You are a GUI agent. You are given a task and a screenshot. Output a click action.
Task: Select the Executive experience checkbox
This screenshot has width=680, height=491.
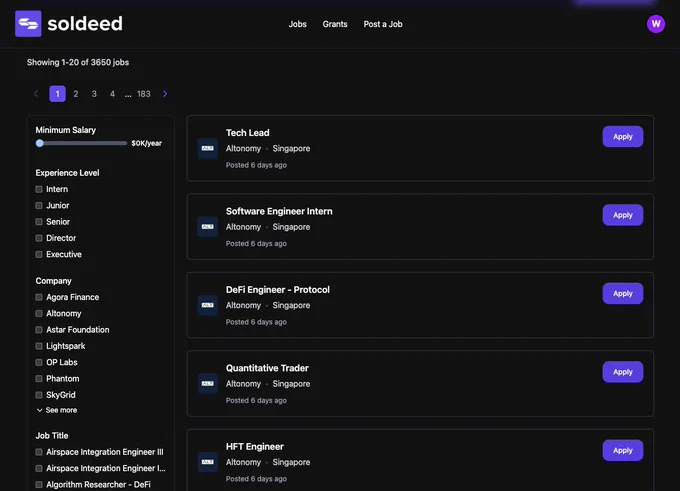[x=39, y=254]
